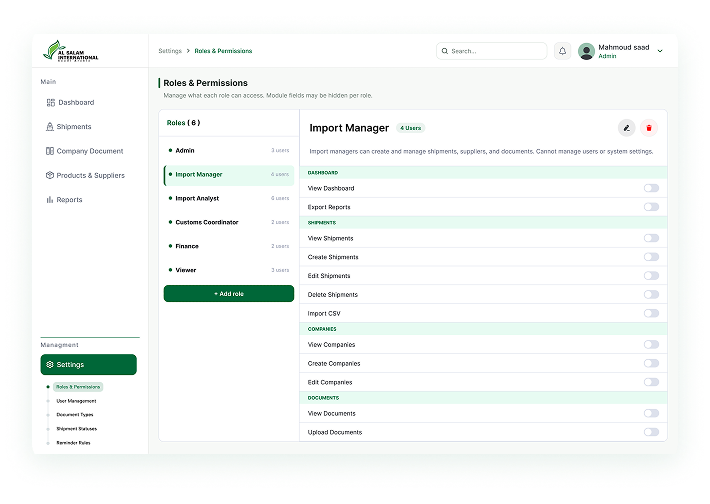Enable Create Companies permission
The image size is (710, 504).
coord(651,364)
